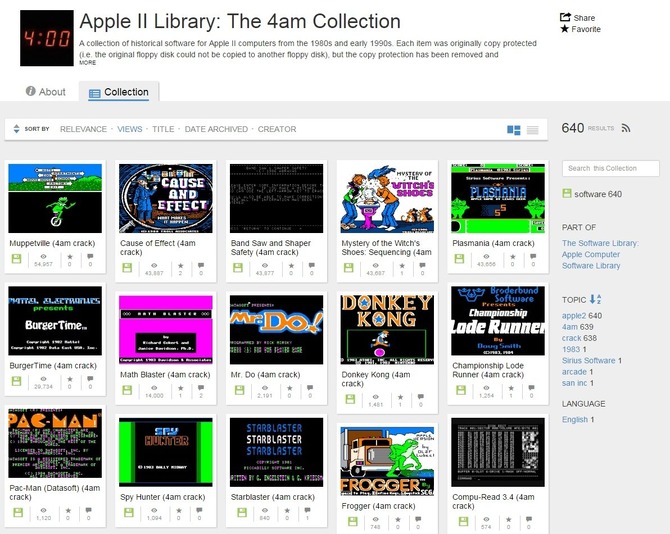Image resolution: width=670 pixels, height=534 pixels.
Task: Open Mystery of the Witch's Shoes thumbnail
Action: 387,198
